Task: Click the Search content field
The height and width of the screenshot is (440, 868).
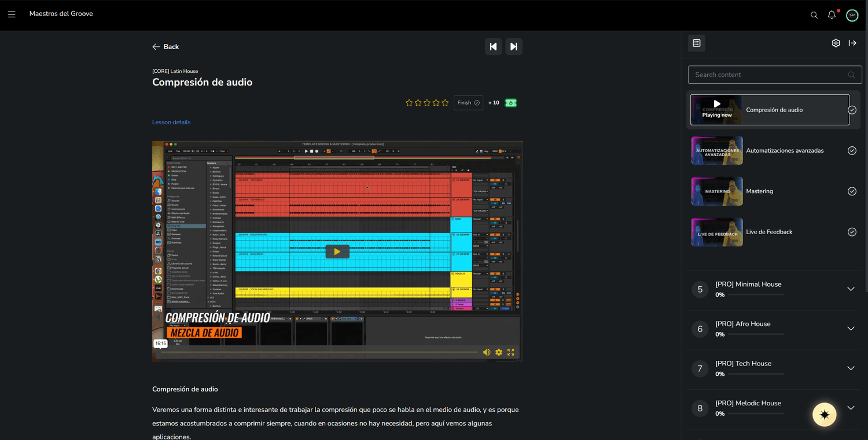Action: click(775, 75)
